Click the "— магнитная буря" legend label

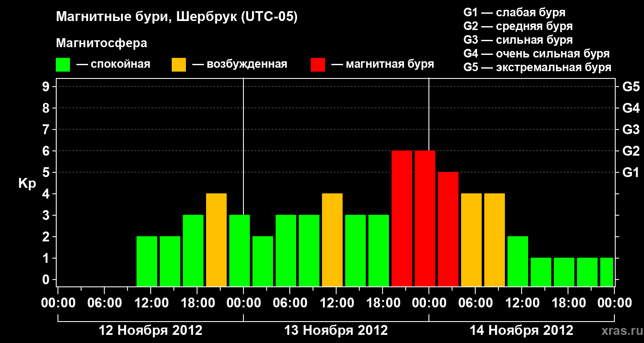click(383, 64)
